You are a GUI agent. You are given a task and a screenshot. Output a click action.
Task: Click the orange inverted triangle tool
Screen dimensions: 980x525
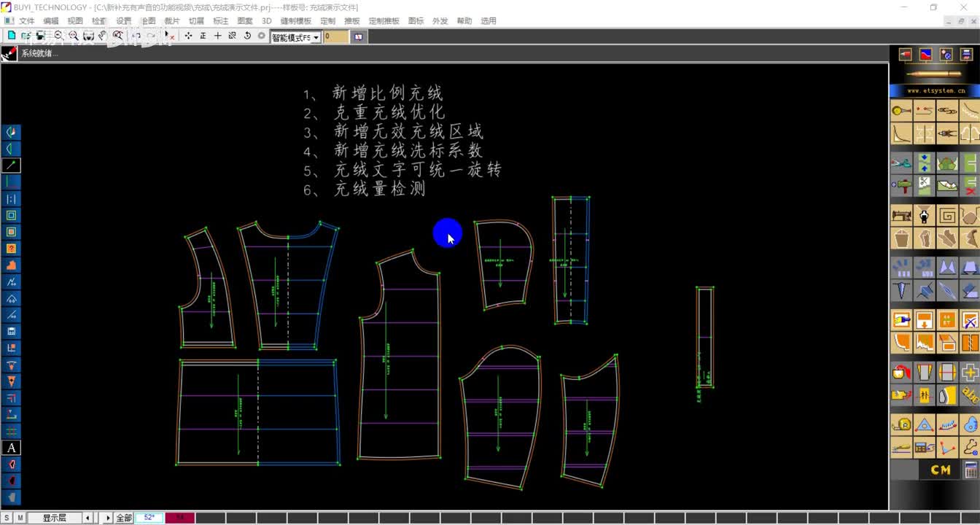pos(12,381)
